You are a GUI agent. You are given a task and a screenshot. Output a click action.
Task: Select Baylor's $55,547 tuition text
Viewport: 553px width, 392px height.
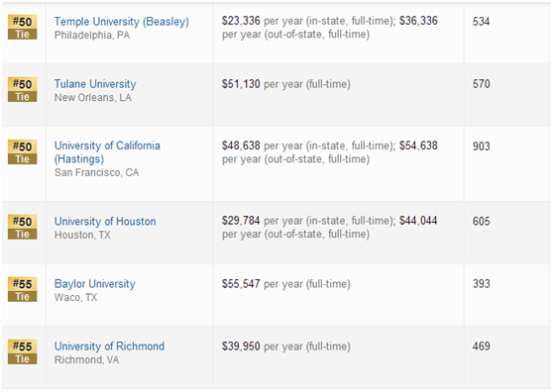click(x=241, y=283)
